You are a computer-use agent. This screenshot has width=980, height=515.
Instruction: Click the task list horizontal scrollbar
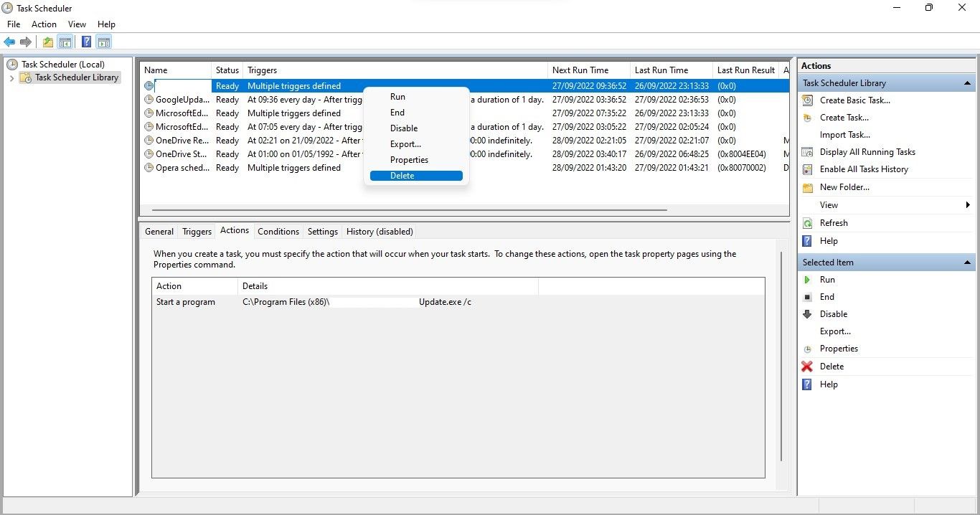[x=409, y=210]
